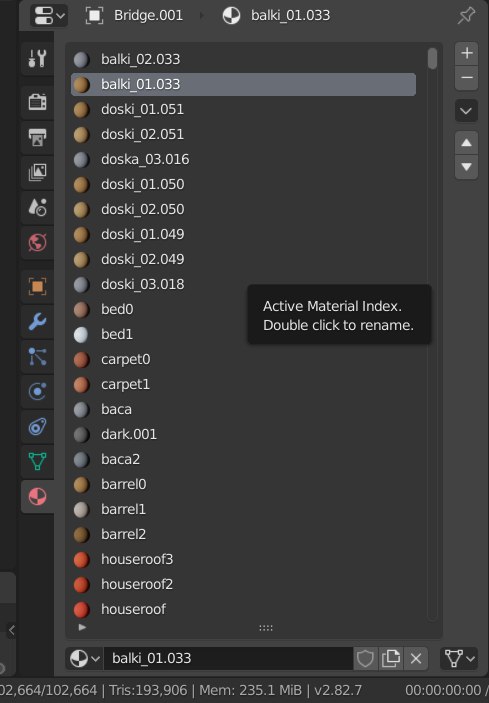Open the Modifiers wrench tab
The height and width of the screenshot is (703, 489).
click(x=37, y=321)
